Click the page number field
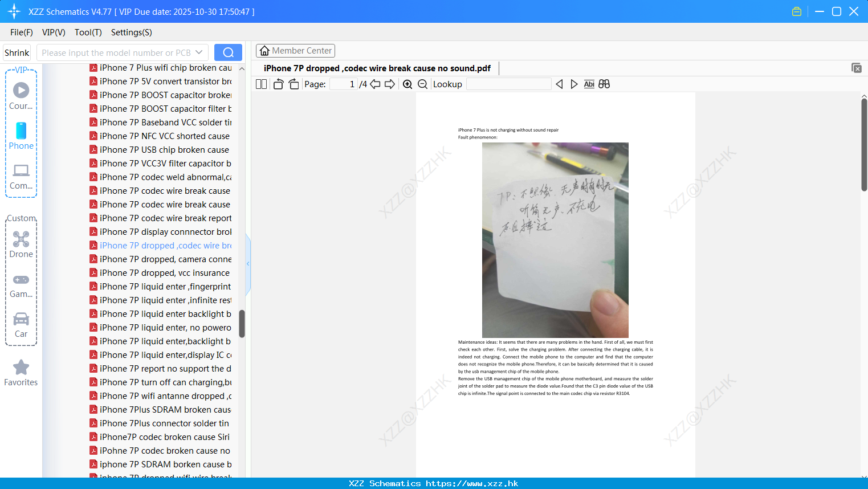The height and width of the screenshot is (489, 868). pos(344,84)
